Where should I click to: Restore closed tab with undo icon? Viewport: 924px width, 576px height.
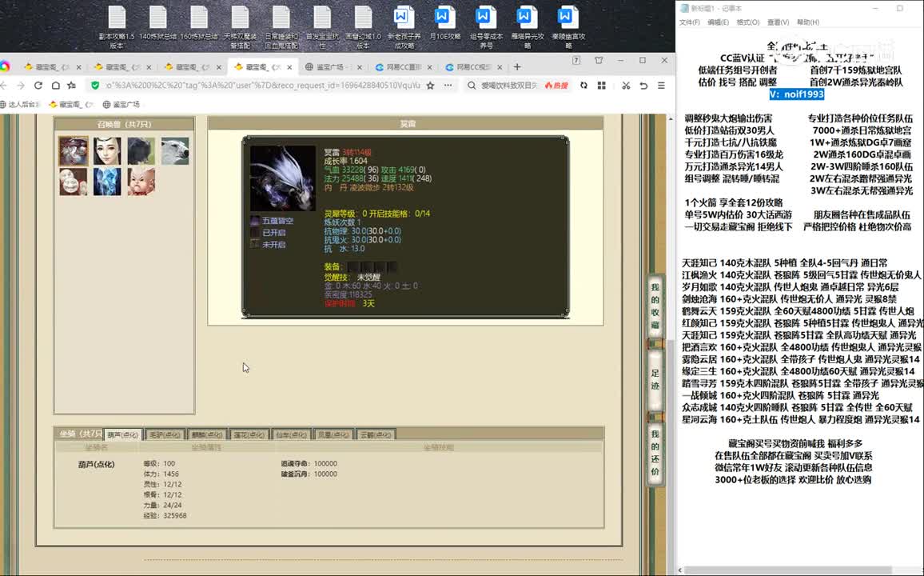pyautogui.click(x=643, y=86)
